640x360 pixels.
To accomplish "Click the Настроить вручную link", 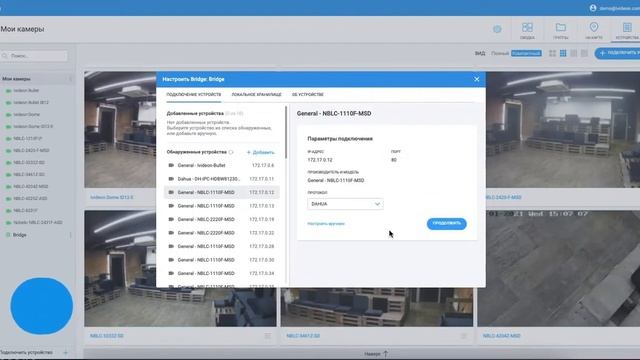I will pos(326,224).
